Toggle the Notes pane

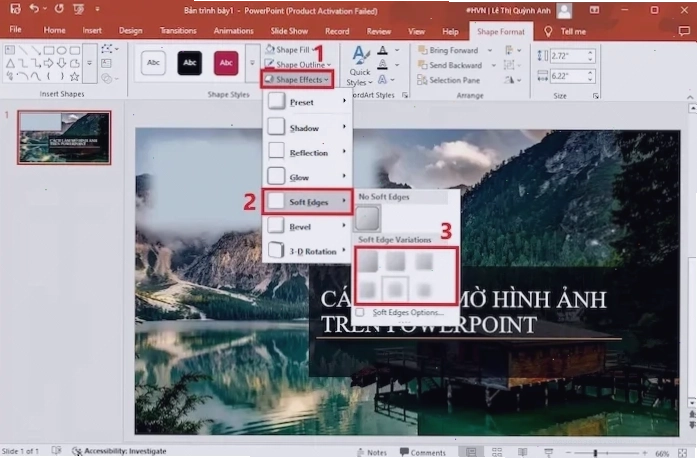point(372,452)
